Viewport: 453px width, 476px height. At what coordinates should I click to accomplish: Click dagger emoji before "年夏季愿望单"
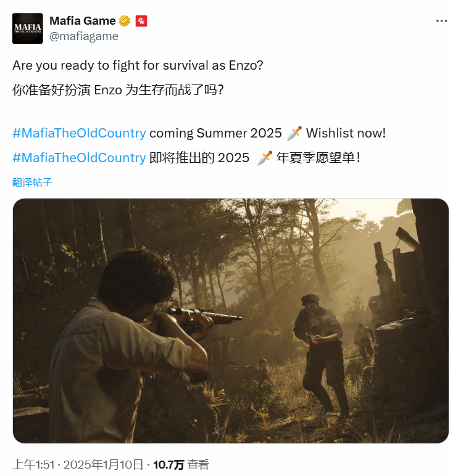coord(264,158)
